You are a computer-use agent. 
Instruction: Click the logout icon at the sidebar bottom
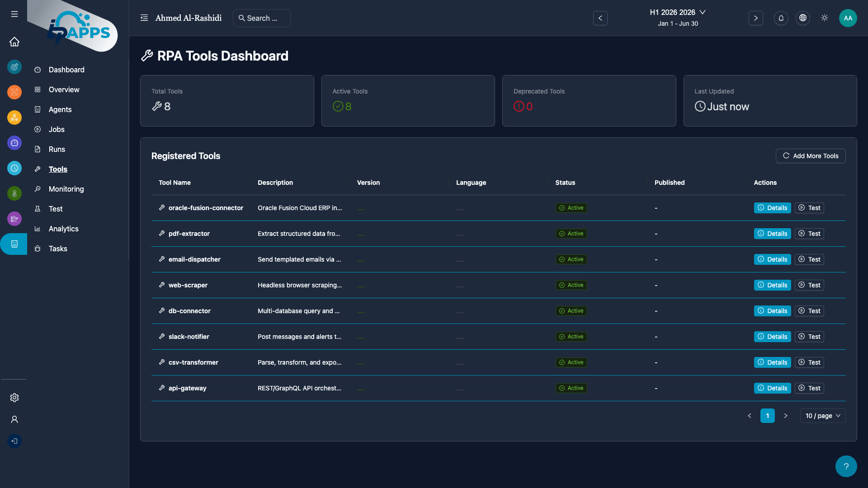click(x=14, y=441)
